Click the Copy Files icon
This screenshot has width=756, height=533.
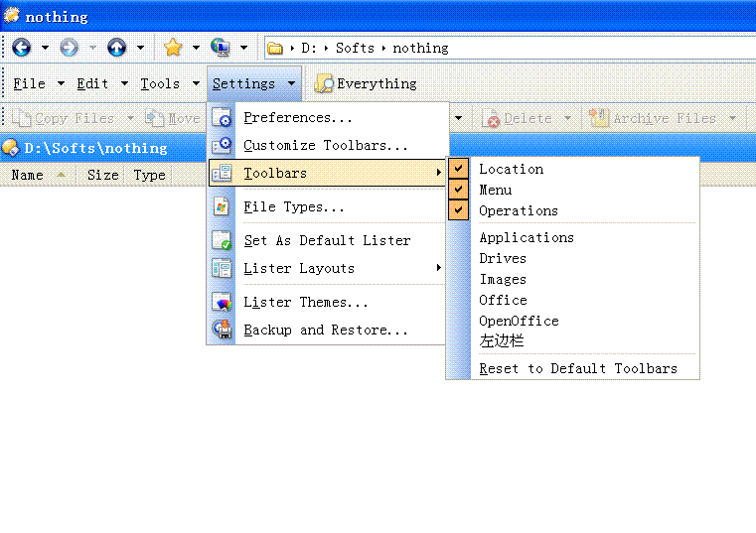[21, 118]
